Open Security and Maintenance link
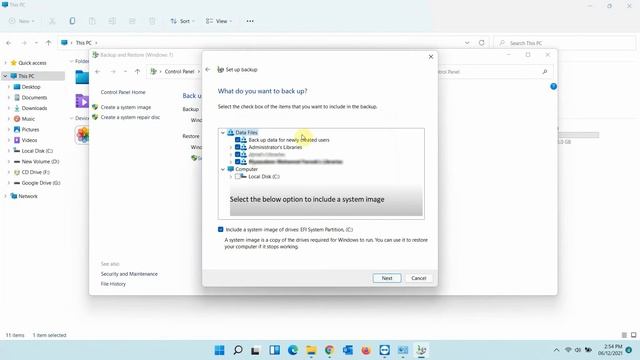Image resolution: width=640 pixels, height=360 pixels. pos(129,274)
